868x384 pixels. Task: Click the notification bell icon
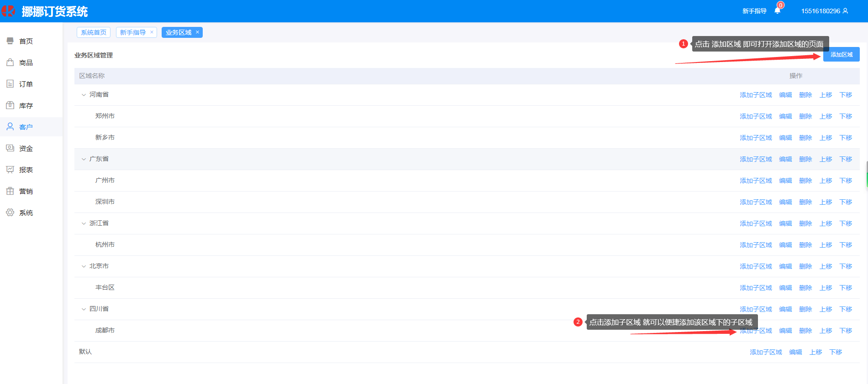click(x=777, y=11)
